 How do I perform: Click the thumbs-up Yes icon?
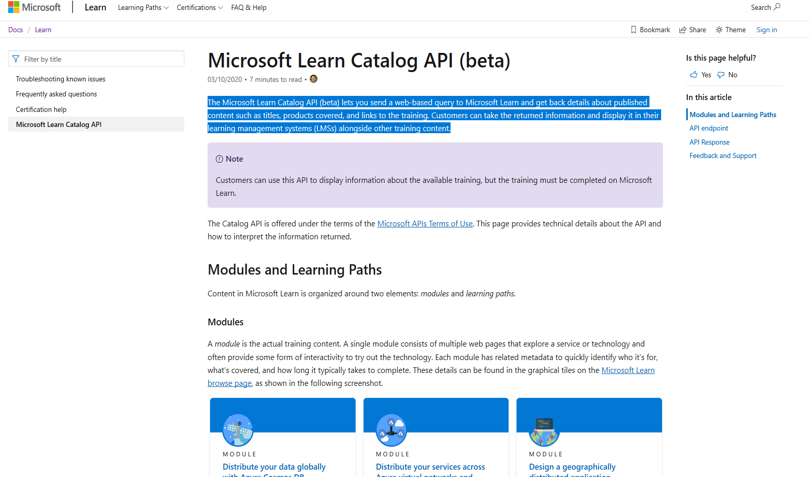694,74
